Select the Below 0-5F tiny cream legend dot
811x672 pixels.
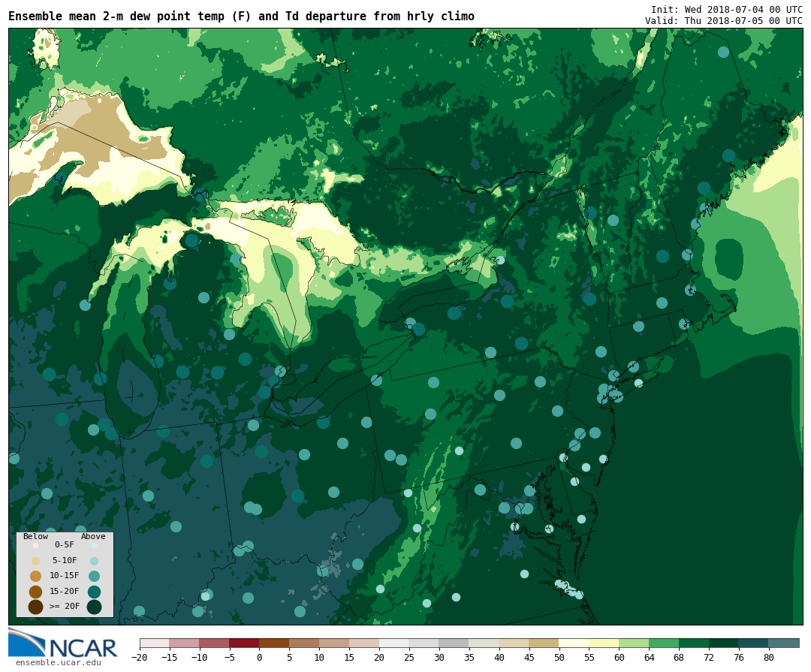tap(35, 545)
